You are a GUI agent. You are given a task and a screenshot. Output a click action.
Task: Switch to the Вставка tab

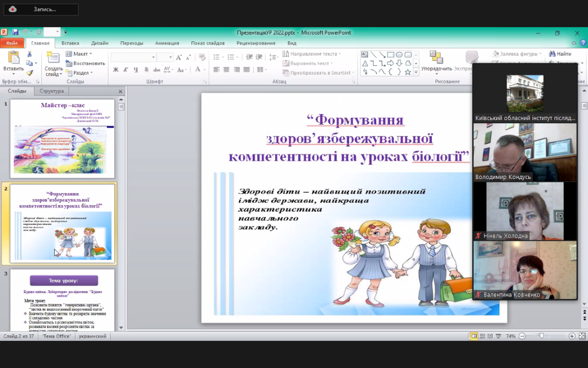click(x=70, y=43)
